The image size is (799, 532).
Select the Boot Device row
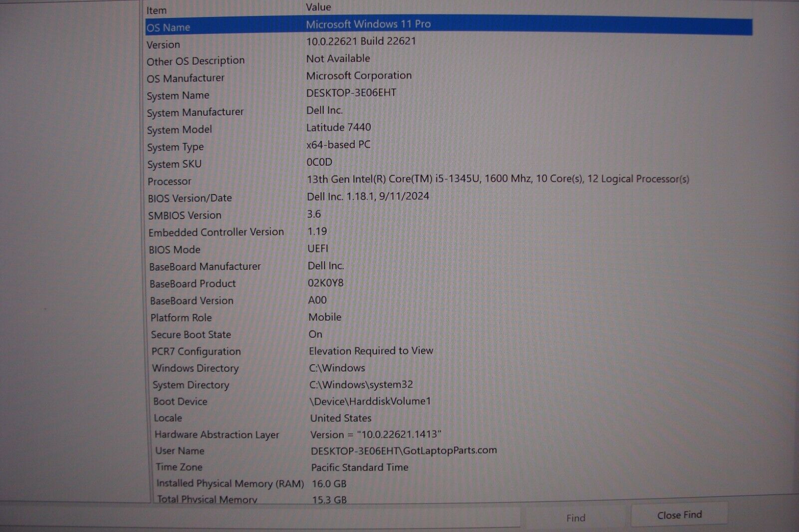point(180,401)
